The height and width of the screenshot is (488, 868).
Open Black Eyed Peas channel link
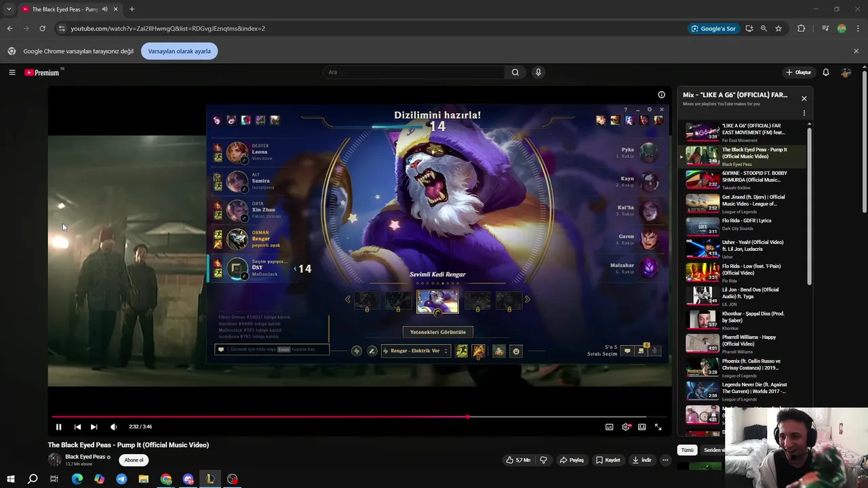coord(85,457)
